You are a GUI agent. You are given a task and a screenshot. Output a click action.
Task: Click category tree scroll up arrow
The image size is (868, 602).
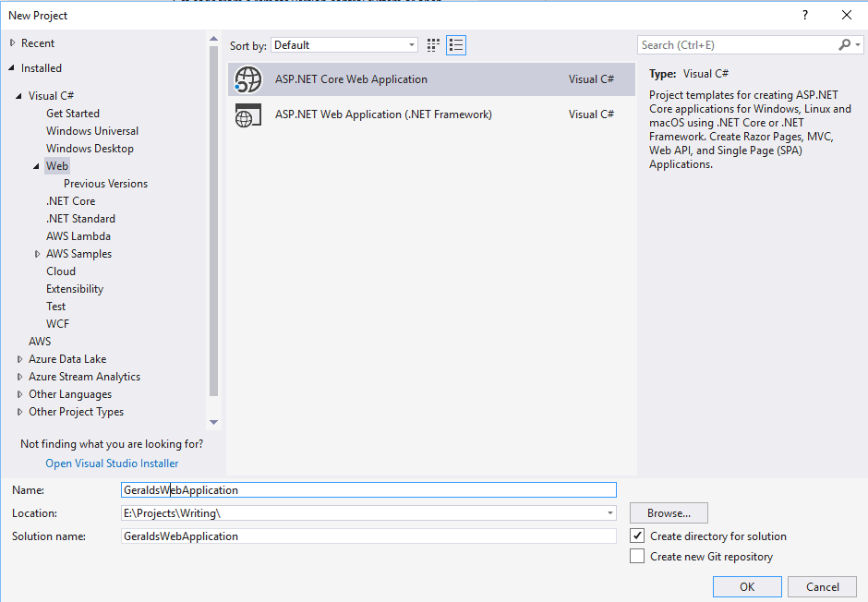213,39
